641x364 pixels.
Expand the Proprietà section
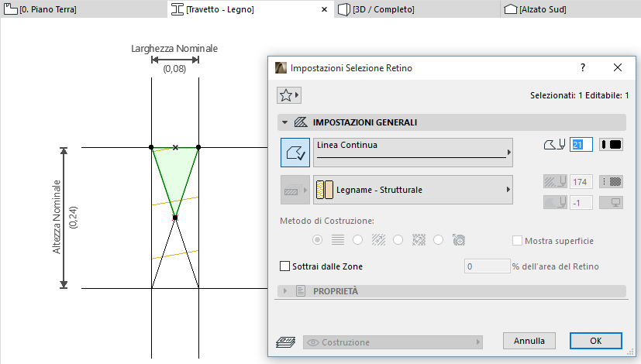point(285,291)
